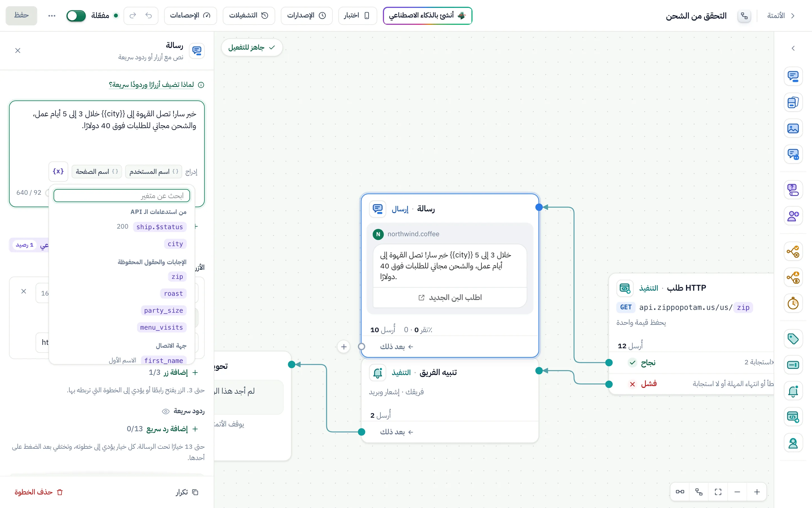Add an image step from sidebar

point(793,128)
